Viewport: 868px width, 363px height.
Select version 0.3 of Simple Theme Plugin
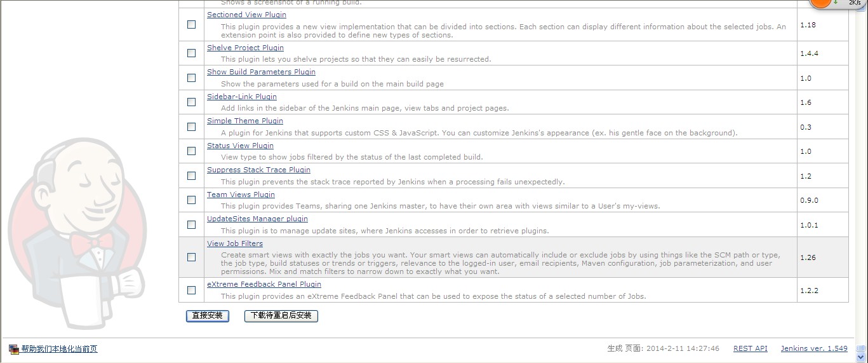(806, 127)
